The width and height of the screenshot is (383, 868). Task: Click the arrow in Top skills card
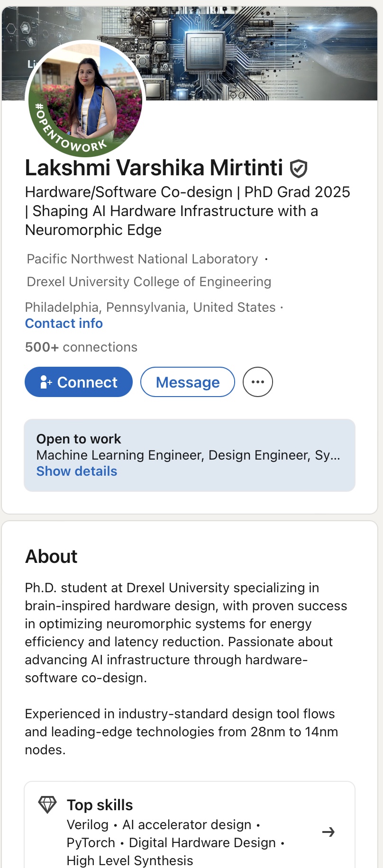(x=328, y=832)
